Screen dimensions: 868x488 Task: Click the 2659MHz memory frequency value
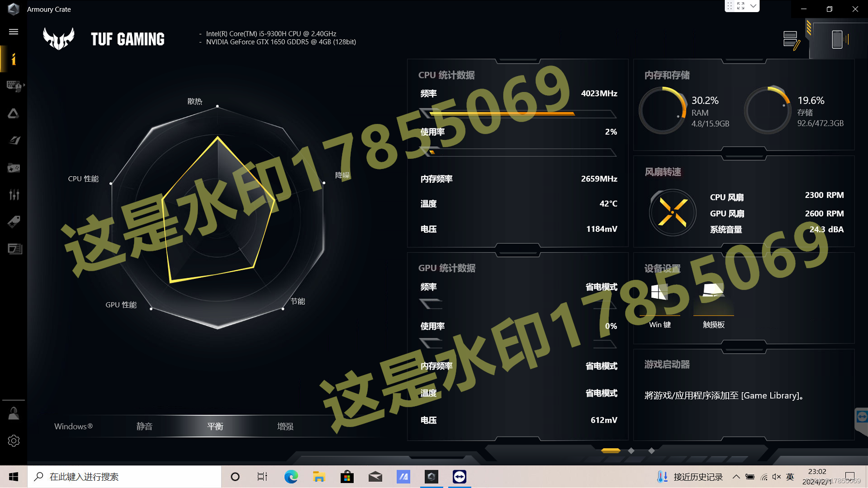click(x=599, y=179)
